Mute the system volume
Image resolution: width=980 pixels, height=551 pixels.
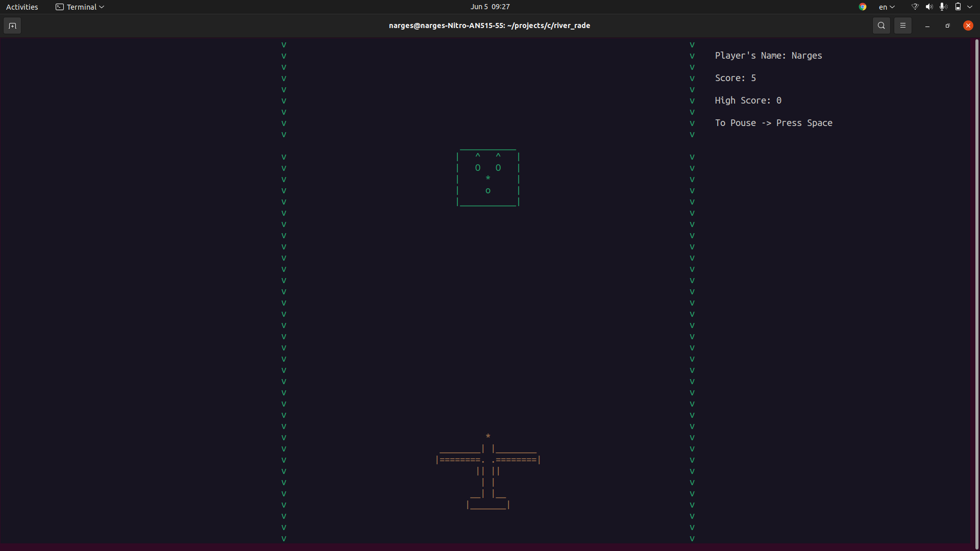928,7
